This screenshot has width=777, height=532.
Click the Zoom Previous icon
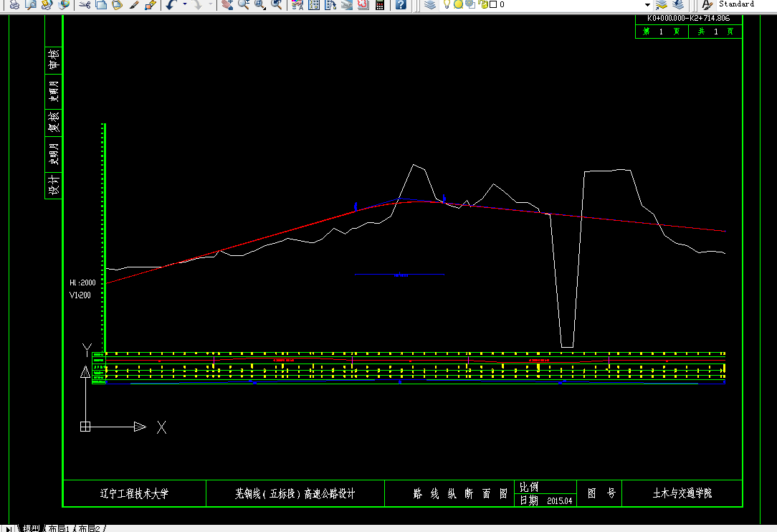(x=277, y=4)
